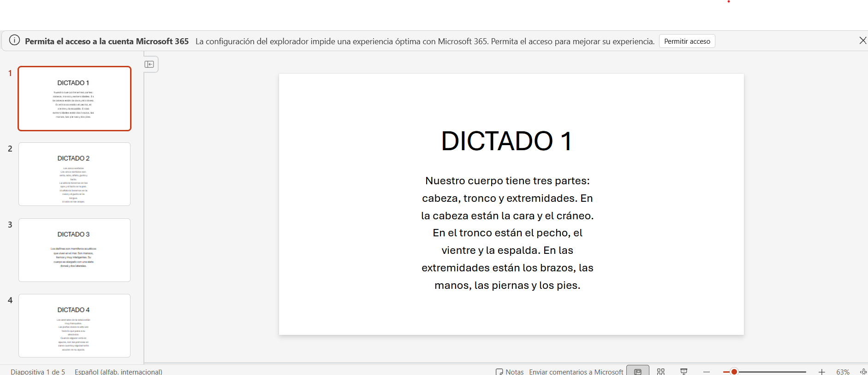This screenshot has width=868, height=375.
Task: Click the zoom in plus icon
Action: [821, 371]
